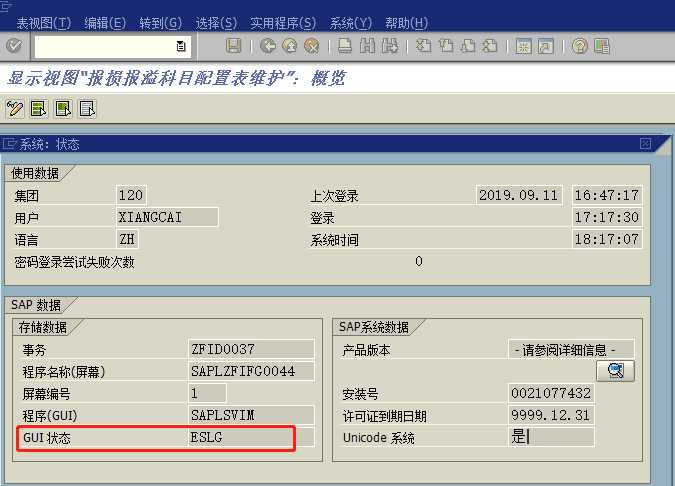Image resolution: width=675 pixels, height=486 pixels.
Task: Click the Find Next binoculars icon
Action: [390, 46]
